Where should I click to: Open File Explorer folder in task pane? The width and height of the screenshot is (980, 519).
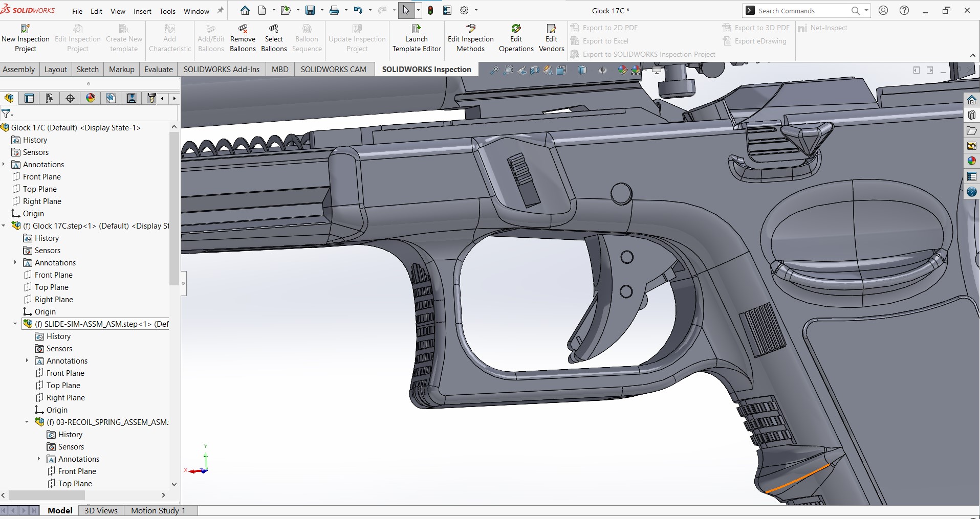[x=971, y=130]
